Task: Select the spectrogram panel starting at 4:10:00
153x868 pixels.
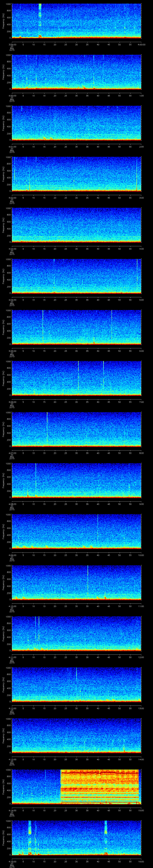Action: [76, 582]
